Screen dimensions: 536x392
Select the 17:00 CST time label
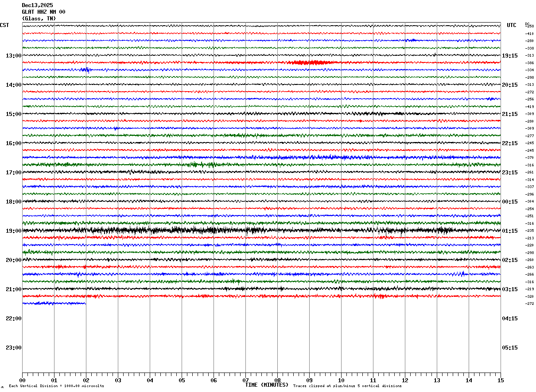(x=13, y=173)
